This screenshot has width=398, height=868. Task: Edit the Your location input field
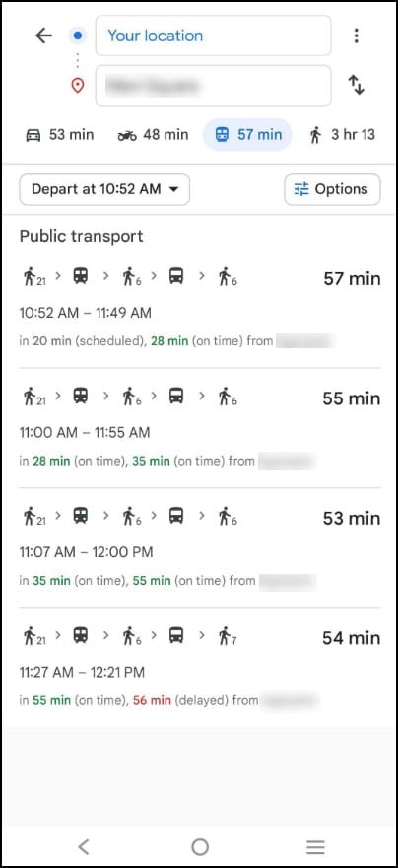coord(214,36)
